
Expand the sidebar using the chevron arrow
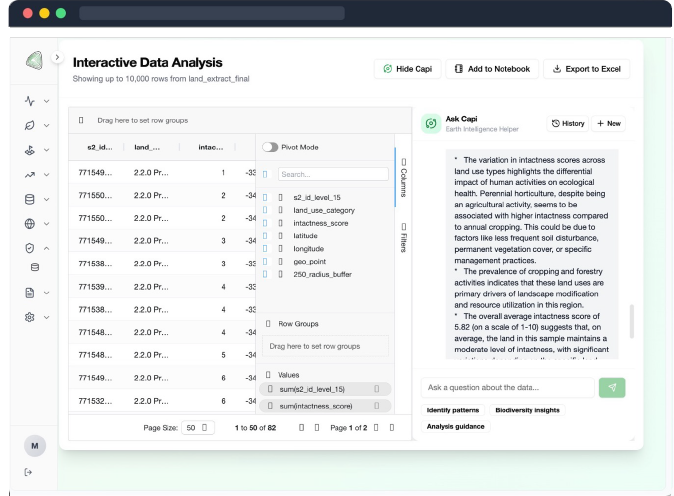click(x=58, y=58)
